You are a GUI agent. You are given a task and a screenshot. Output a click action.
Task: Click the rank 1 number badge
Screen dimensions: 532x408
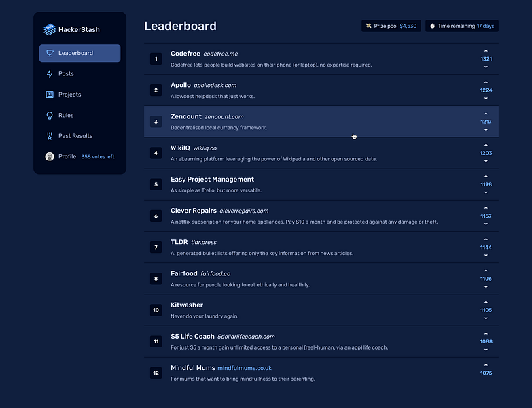(156, 59)
